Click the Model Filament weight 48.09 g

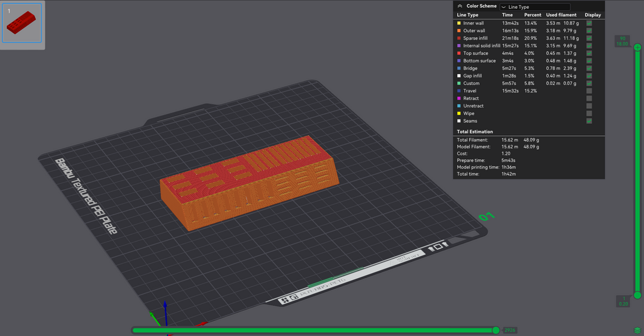531,147
